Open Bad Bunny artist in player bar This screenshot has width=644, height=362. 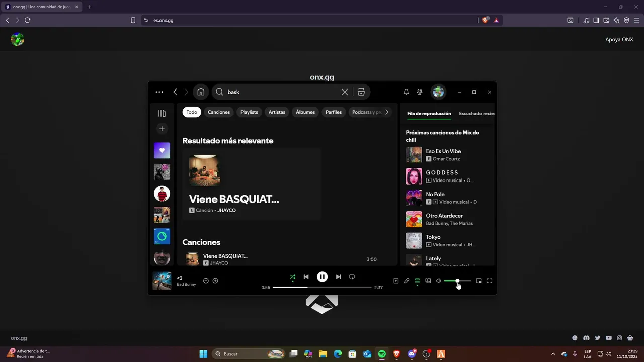[x=186, y=285]
